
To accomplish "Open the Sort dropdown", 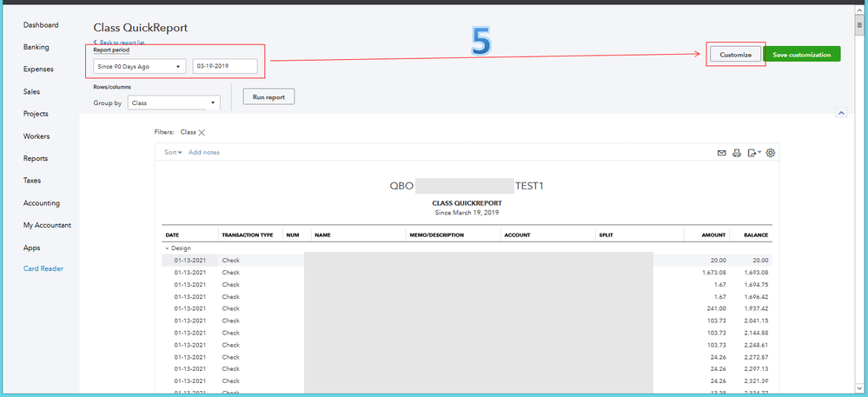I will (x=173, y=152).
